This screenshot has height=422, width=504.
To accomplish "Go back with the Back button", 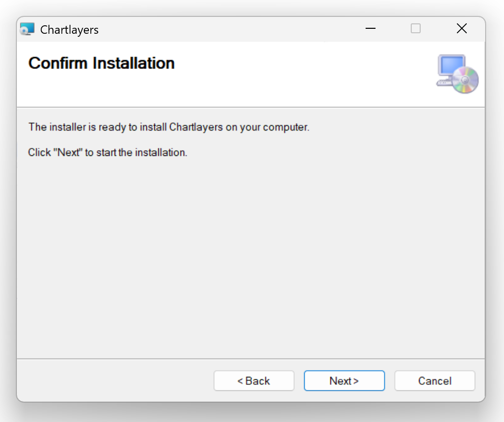I will (253, 381).
